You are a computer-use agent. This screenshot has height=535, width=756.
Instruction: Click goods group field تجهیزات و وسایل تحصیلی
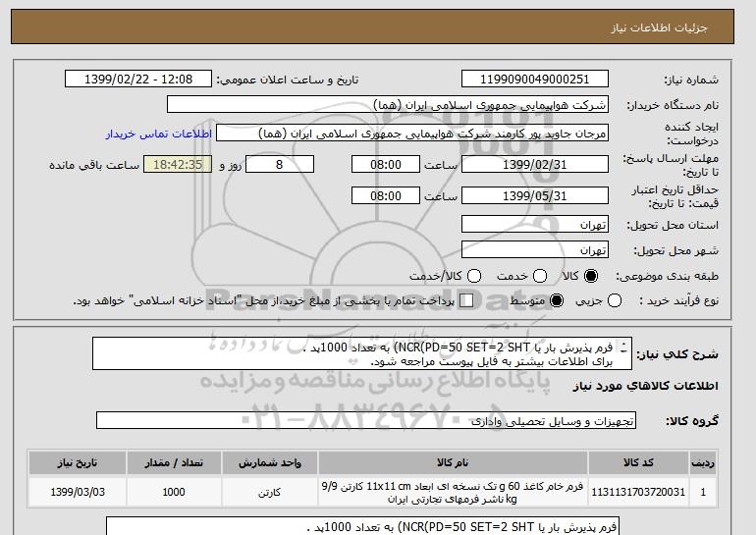point(366,421)
